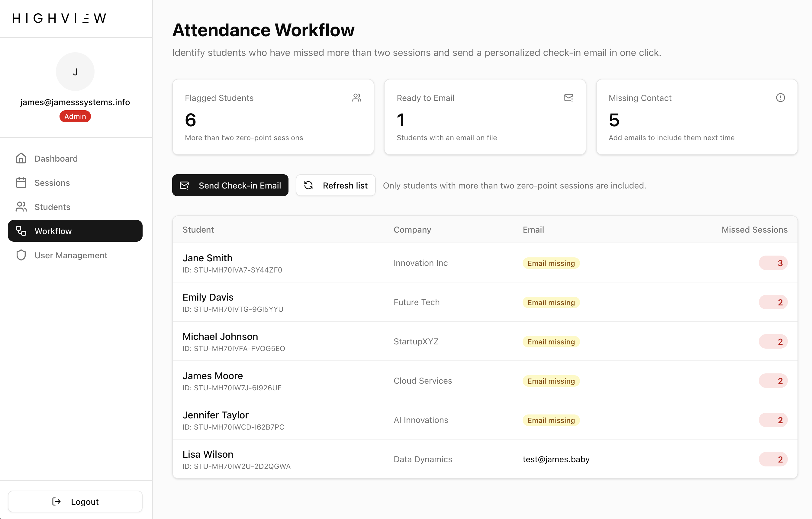Click the Missed Sessions column header
The image size is (812, 519).
pyautogui.click(x=754, y=230)
